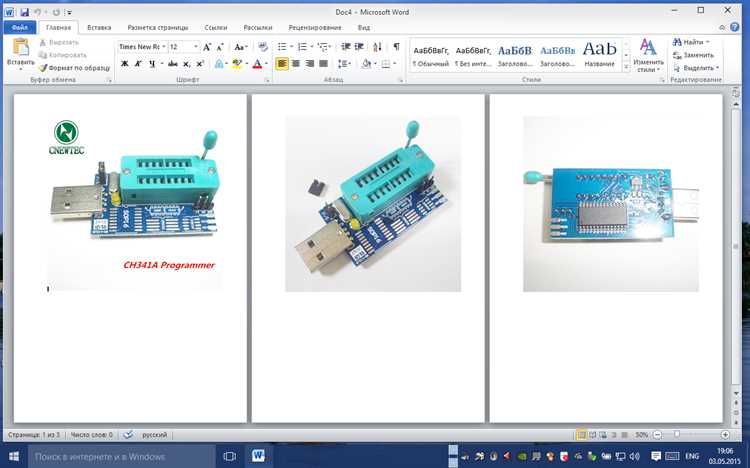Center the paragraph text
The height and width of the screenshot is (468, 750).
point(296,64)
